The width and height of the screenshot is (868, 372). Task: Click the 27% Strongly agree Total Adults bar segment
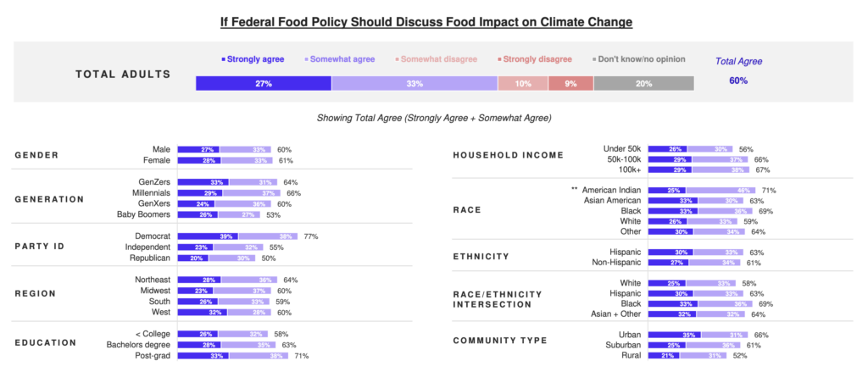pyautogui.click(x=263, y=83)
